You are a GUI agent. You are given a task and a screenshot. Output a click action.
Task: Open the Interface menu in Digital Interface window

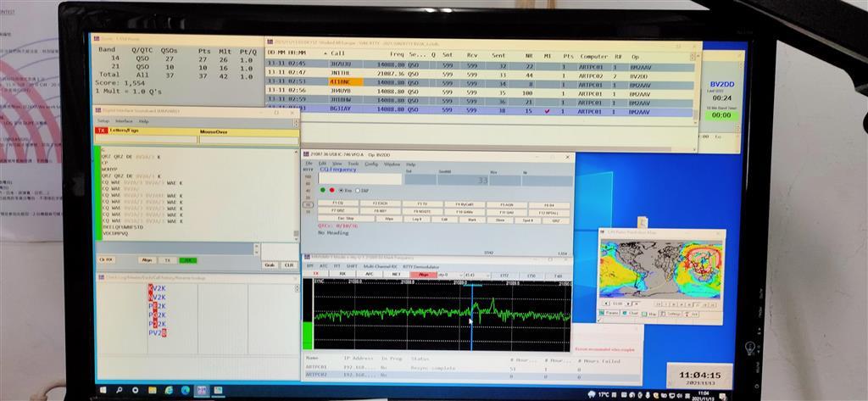124,120
